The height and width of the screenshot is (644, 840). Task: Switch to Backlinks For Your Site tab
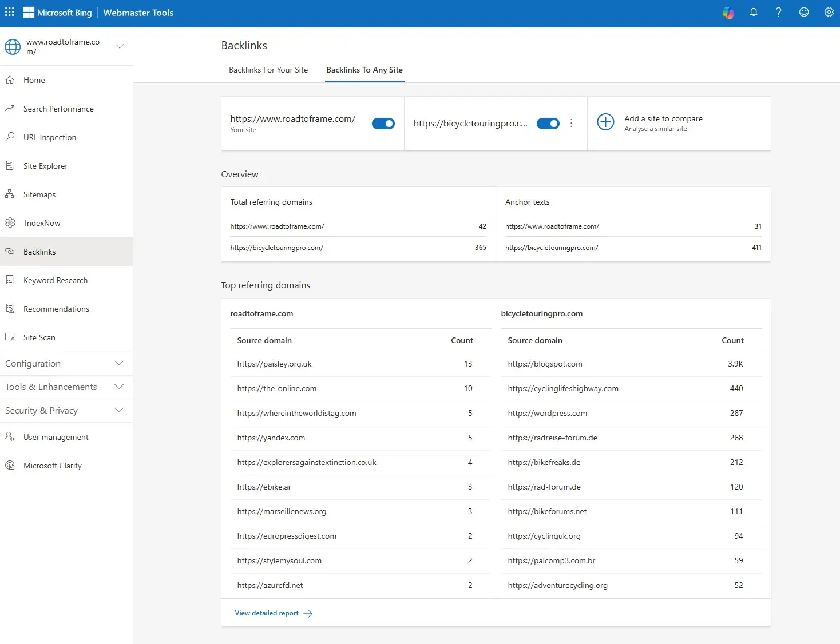(268, 70)
